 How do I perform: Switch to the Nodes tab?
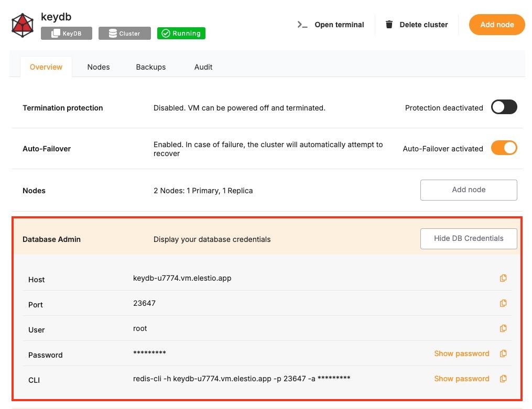(x=99, y=67)
